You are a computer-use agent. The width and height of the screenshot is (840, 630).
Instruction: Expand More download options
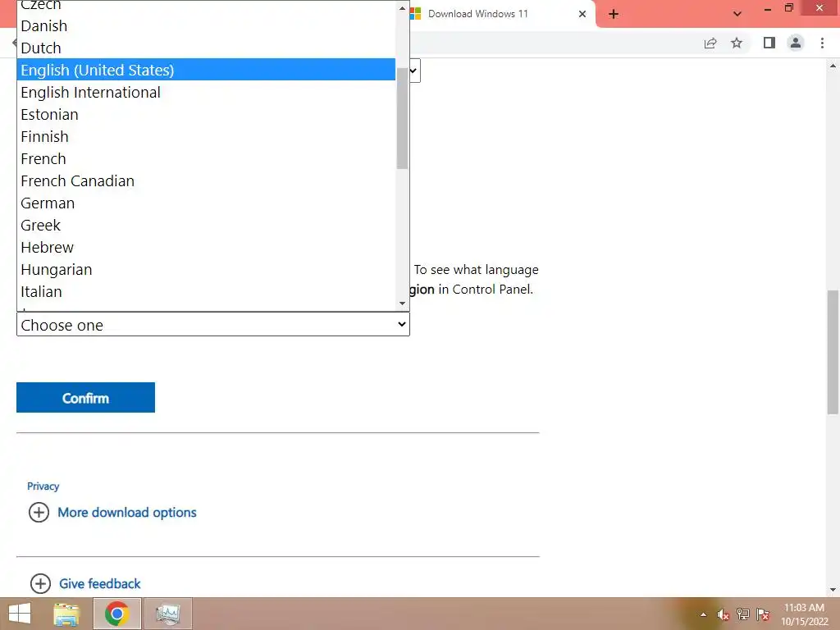127,512
